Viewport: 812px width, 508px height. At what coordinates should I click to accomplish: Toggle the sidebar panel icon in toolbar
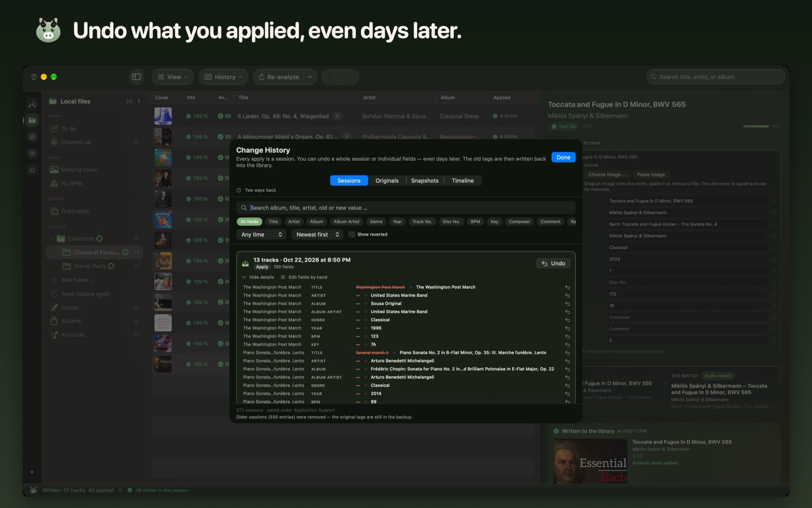[x=136, y=77]
